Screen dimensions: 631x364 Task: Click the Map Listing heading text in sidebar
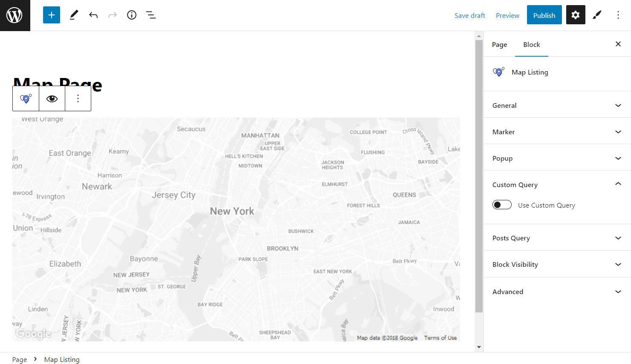[530, 72]
